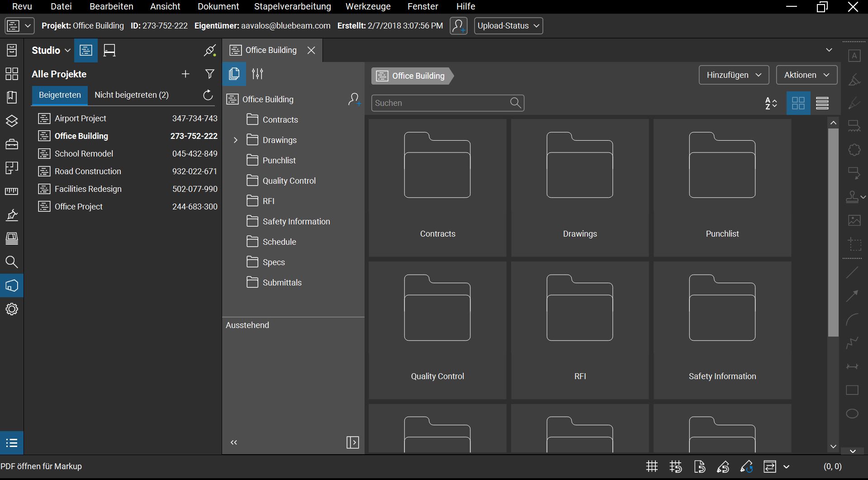
Task: Open the Layers panel icon
Action: 12,121
